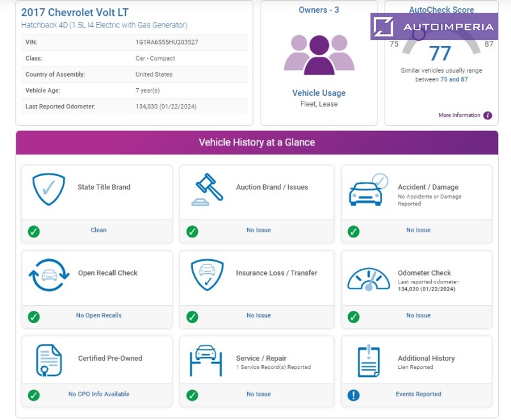511x420 pixels.
Task: Open the Events Reported link
Action: 418,394
